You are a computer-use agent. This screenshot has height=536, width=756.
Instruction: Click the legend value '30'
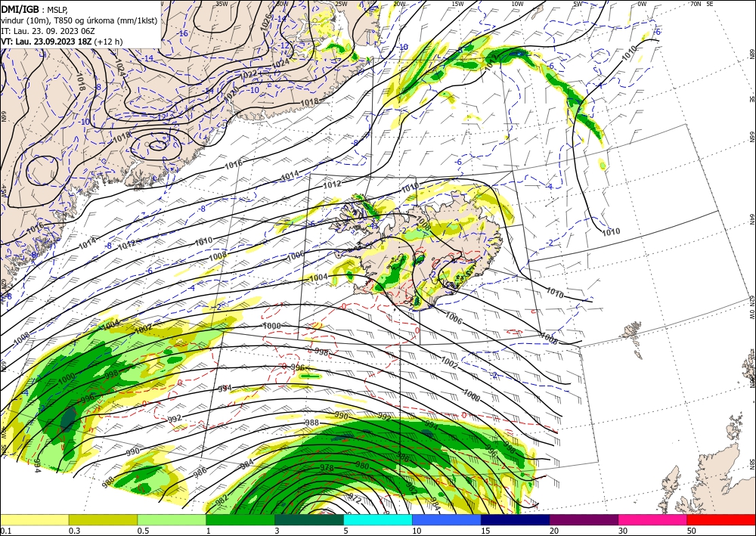point(623,531)
